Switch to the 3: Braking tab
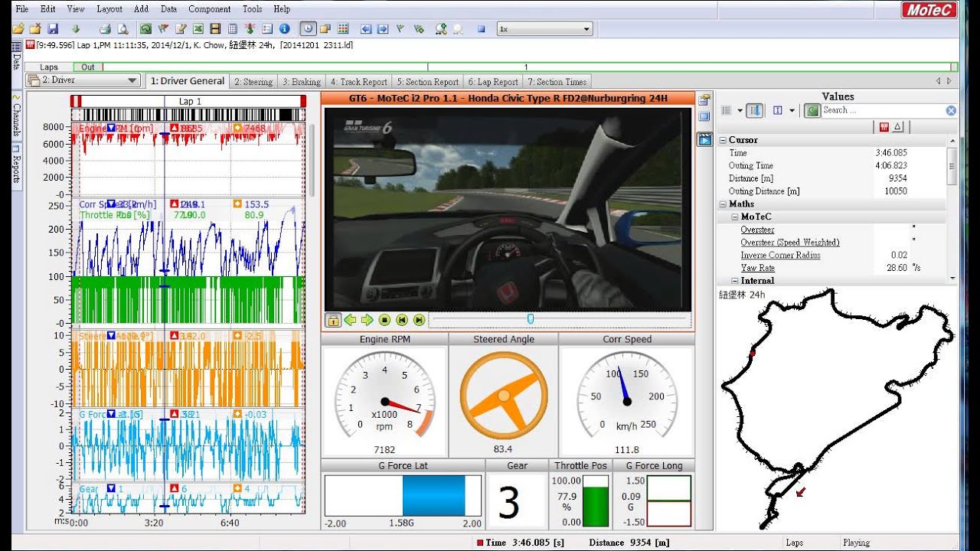980x551 pixels. click(302, 82)
